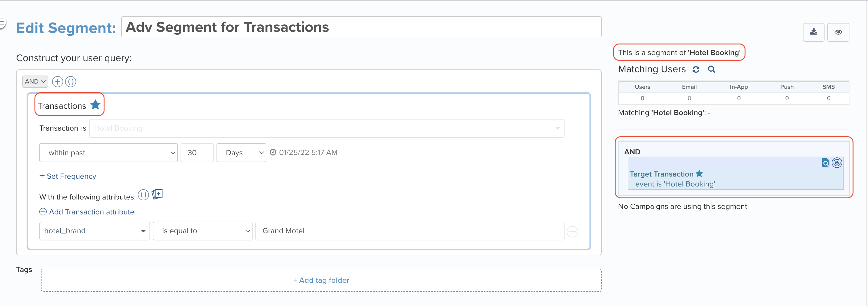The height and width of the screenshot is (306, 868).
Task: Click the segment name input field
Action: tap(361, 27)
